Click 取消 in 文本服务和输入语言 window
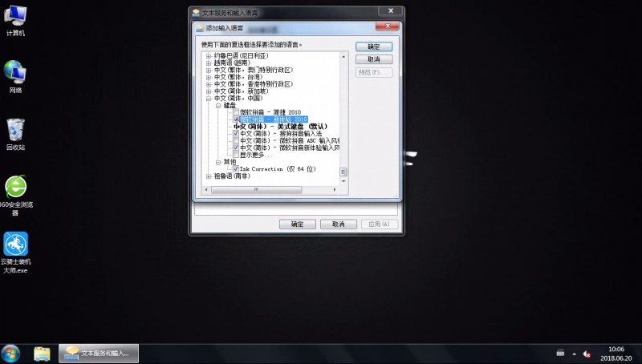Screen dimensions: 642x364 (338, 224)
